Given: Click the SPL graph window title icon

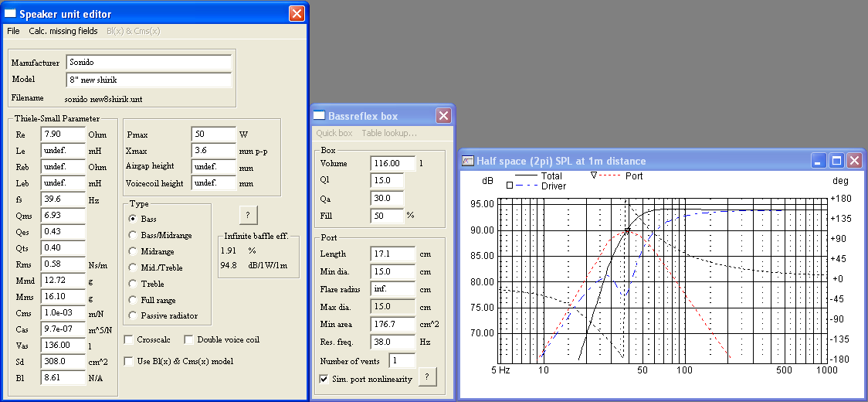Looking at the screenshot, I should [x=468, y=162].
